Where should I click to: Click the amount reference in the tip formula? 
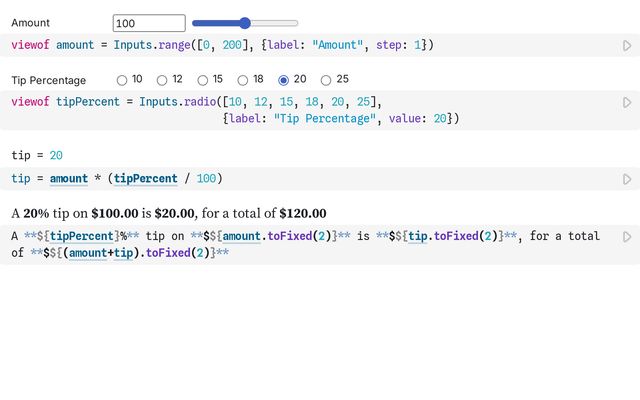coord(69,179)
